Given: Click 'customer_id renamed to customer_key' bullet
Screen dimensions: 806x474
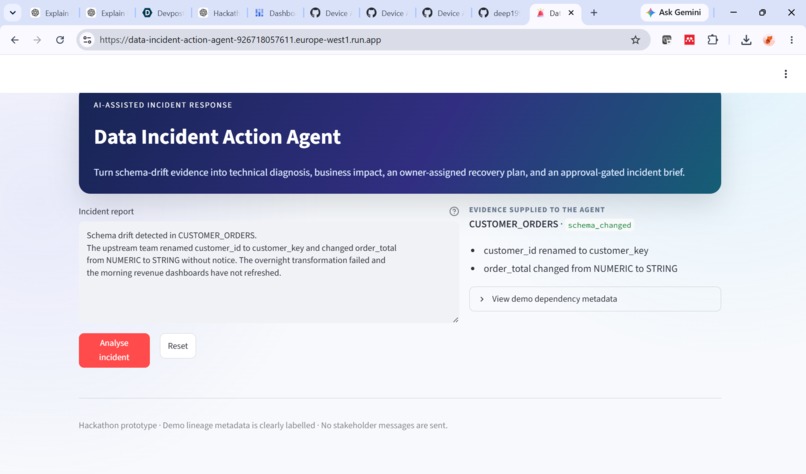Looking at the screenshot, I should point(565,250).
